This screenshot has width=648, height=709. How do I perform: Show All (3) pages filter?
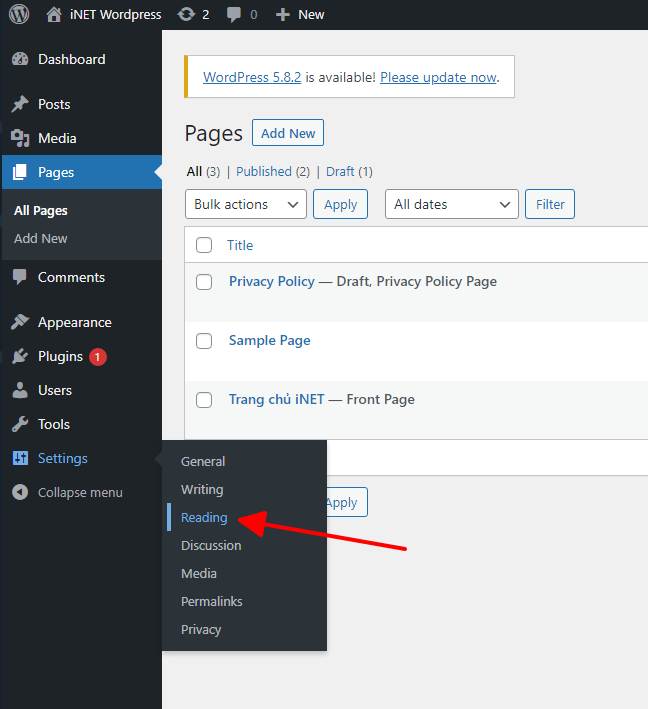tap(203, 172)
